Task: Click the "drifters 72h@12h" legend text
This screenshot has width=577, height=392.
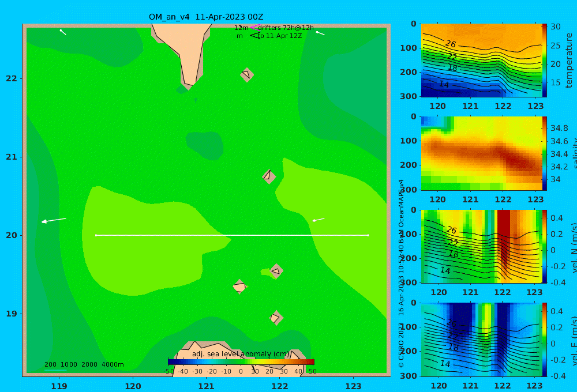Action: (x=286, y=28)
